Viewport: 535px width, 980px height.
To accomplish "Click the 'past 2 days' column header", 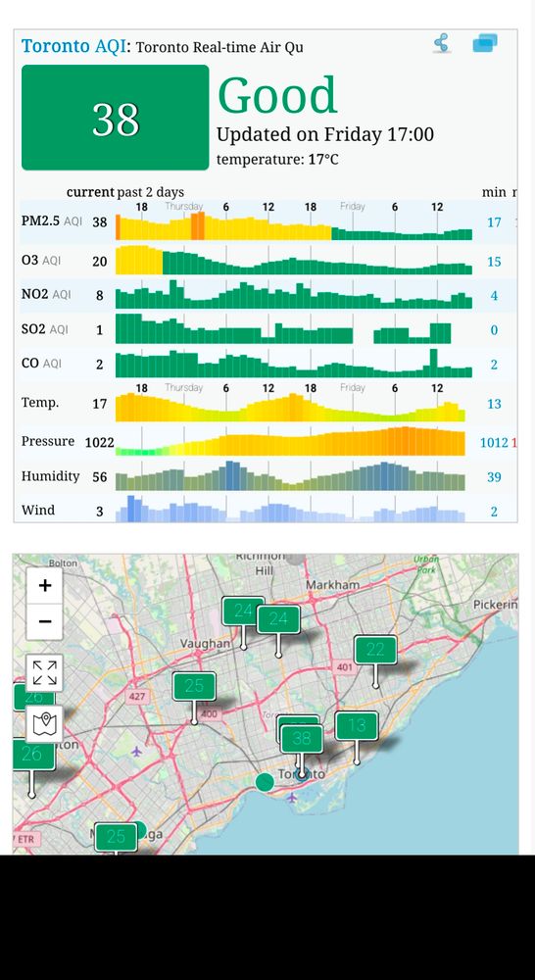I will pyautogui.click(x=151, y=192).
